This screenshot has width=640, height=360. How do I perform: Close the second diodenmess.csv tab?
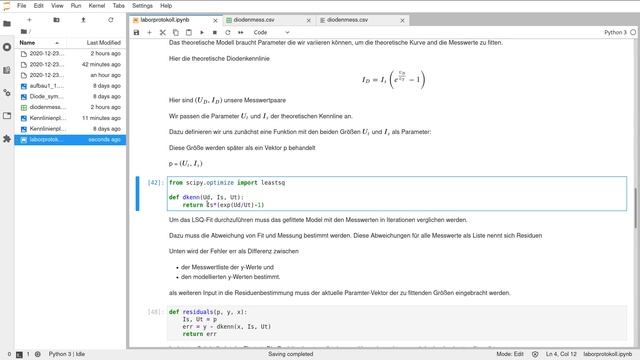click(402, 20)
